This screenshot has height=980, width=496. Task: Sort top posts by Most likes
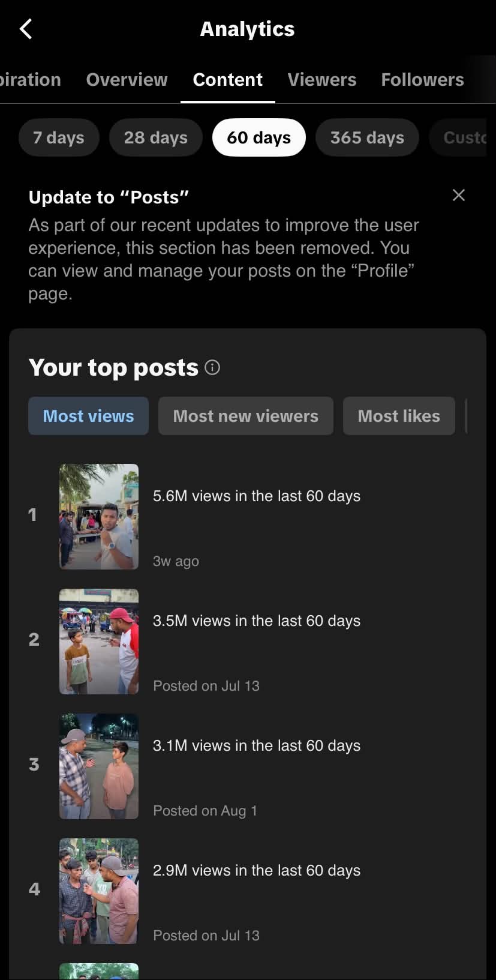click(399, 416)
